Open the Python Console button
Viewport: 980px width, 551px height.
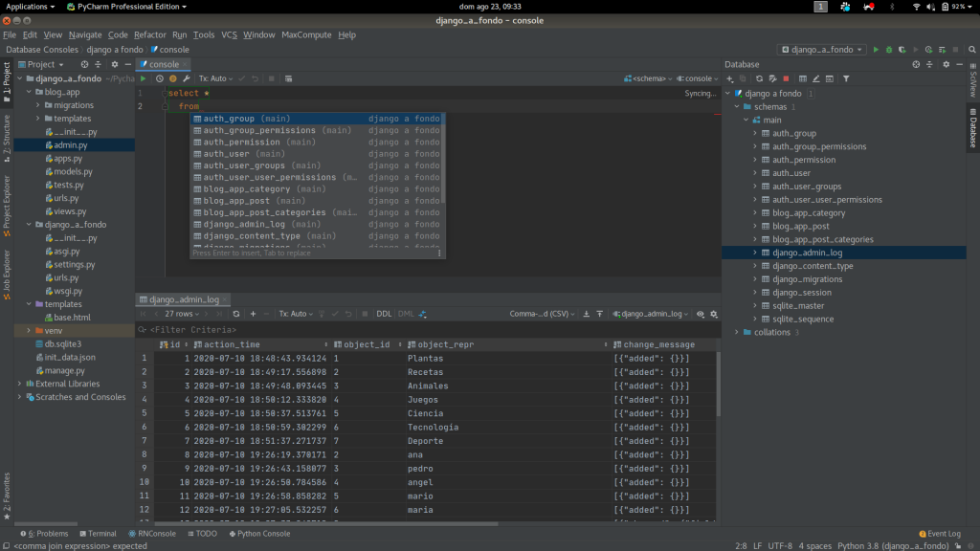tap(259, 534)
